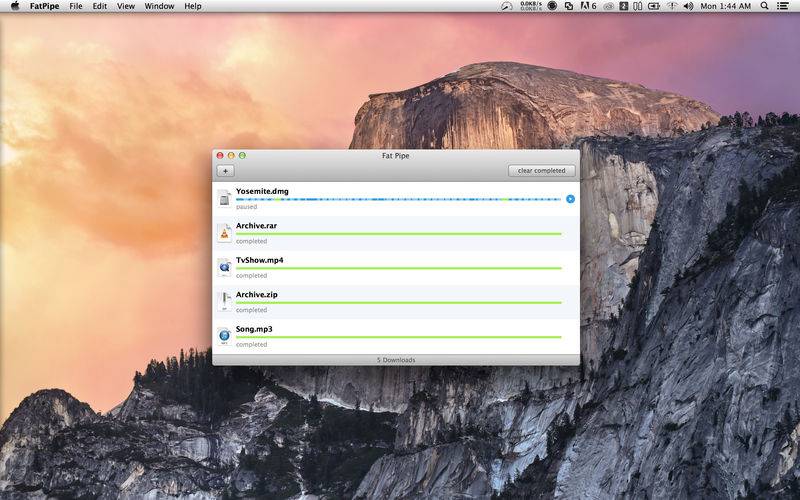Open the File menu
800x500 pixels.
pyautogui.click(x=76, y=6)
